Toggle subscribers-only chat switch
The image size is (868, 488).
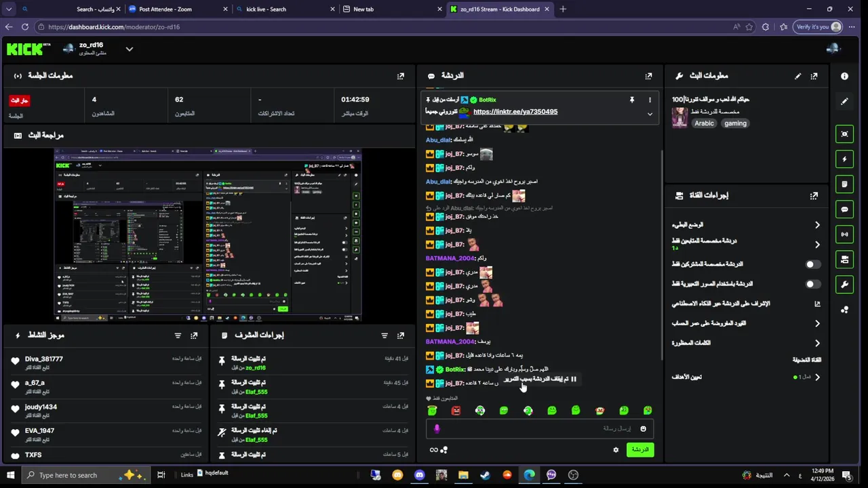point(813,264)
